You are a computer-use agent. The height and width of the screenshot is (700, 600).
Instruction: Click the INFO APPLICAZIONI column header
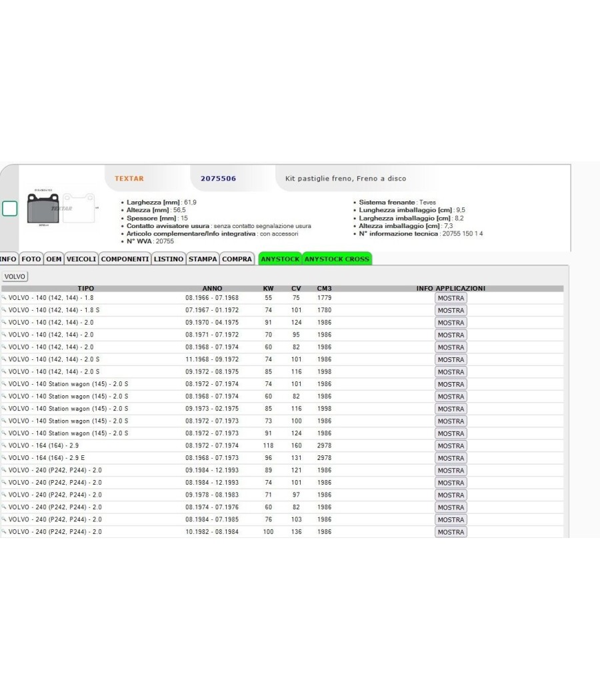[451, 289]
